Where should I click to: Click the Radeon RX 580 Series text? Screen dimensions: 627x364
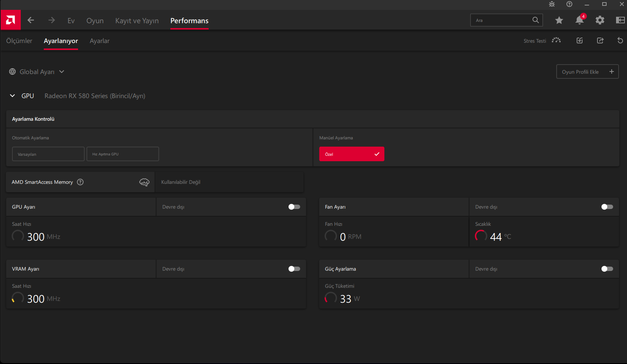pyautogui.click(x=95, y=96)
